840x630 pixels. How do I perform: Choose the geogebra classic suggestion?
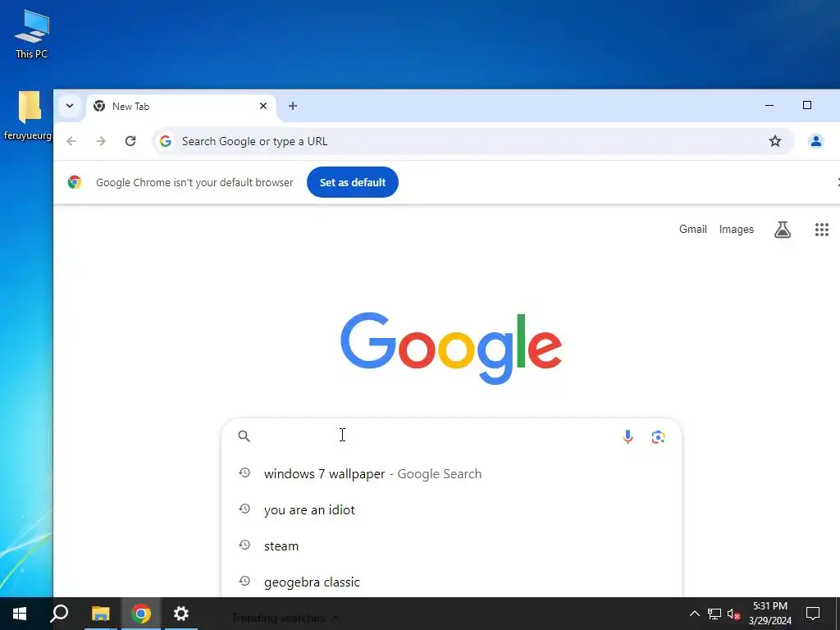coord(452,582)
